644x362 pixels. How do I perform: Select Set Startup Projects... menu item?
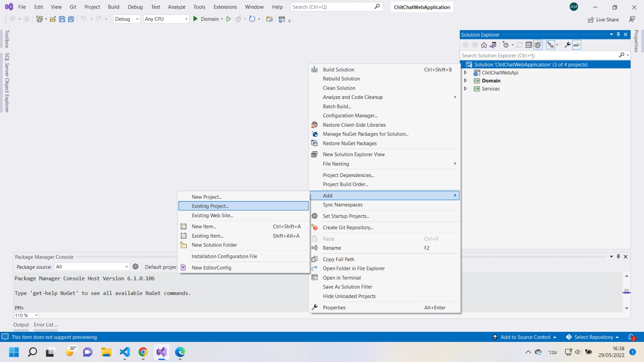pos(385,216)
